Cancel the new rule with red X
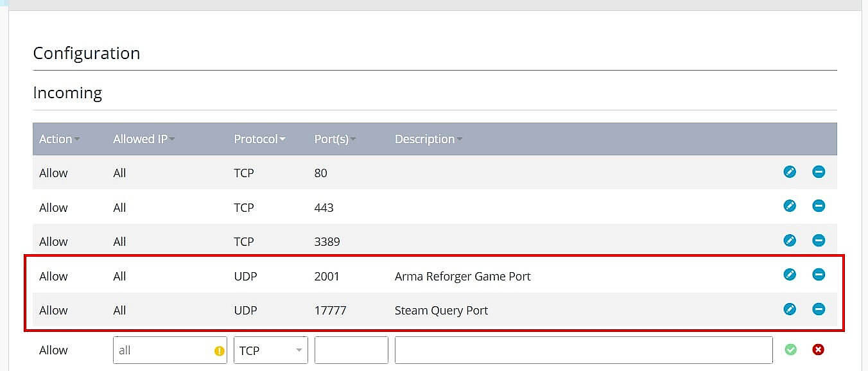The width and height of the screenshot is (868, 371). click(x=819, y=349)
